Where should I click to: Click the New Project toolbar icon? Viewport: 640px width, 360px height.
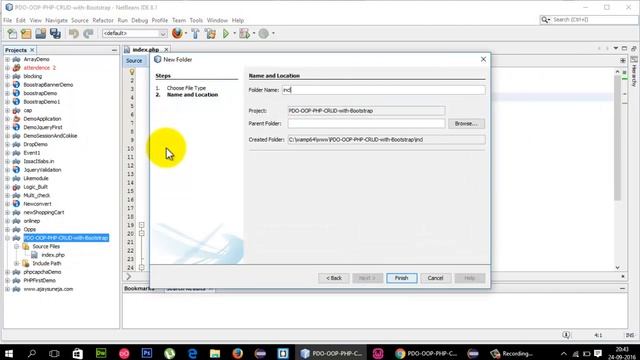click(x=26, y=33)
